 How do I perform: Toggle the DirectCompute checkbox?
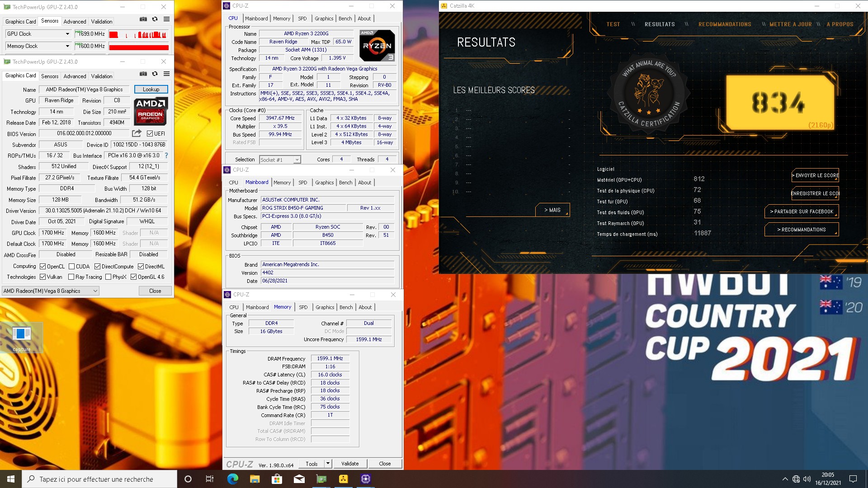(x=97, y=267)
